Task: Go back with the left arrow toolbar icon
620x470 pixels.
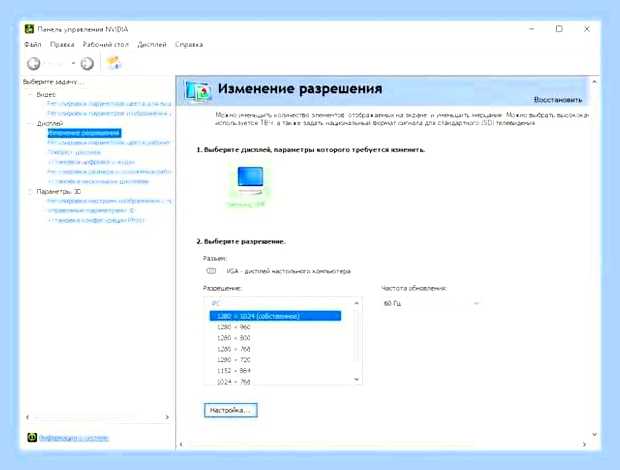Action: click(34, 63)
